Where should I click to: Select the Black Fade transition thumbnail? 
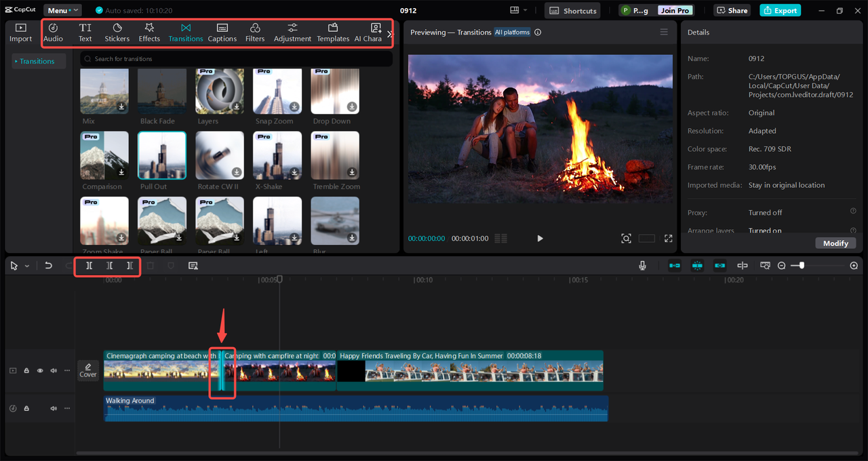(162, 91)
